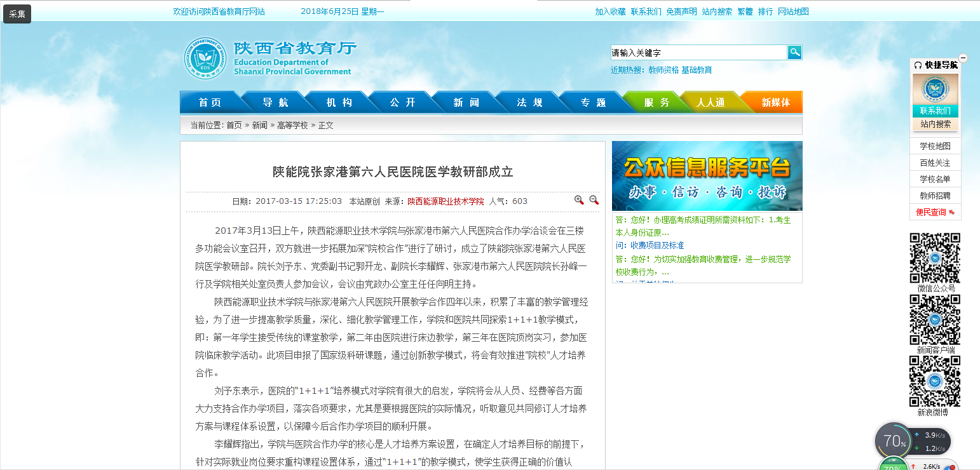980x470 pixels.
Task: Click the news client QR code
Action: tap(935, 319)
